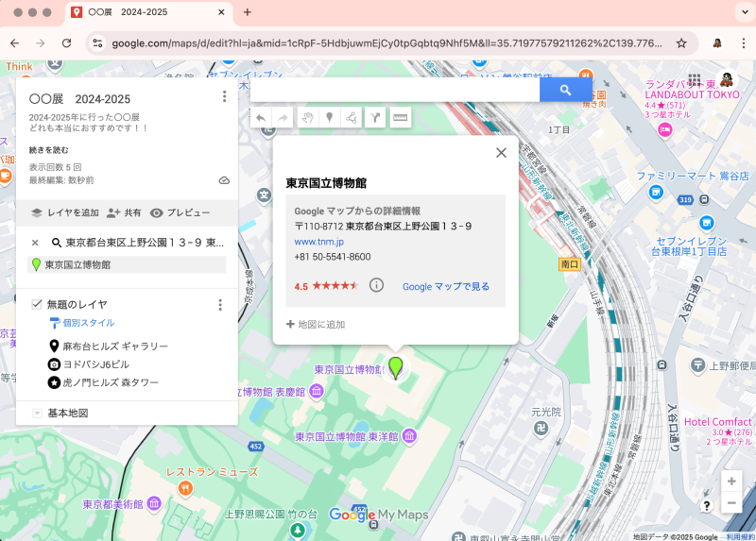Click 続きを読む to read more
The image size is (756, 541).
click(x=49, y=150)
